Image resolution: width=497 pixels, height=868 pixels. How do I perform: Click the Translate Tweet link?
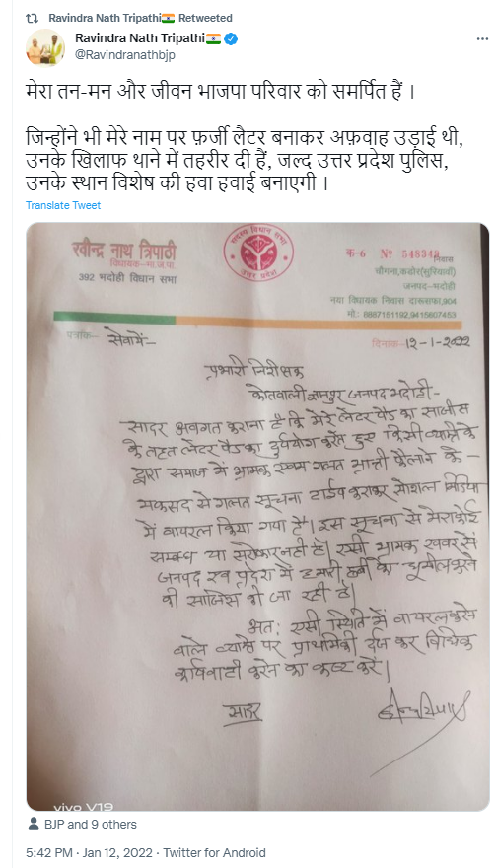click(x=63, y=205)
